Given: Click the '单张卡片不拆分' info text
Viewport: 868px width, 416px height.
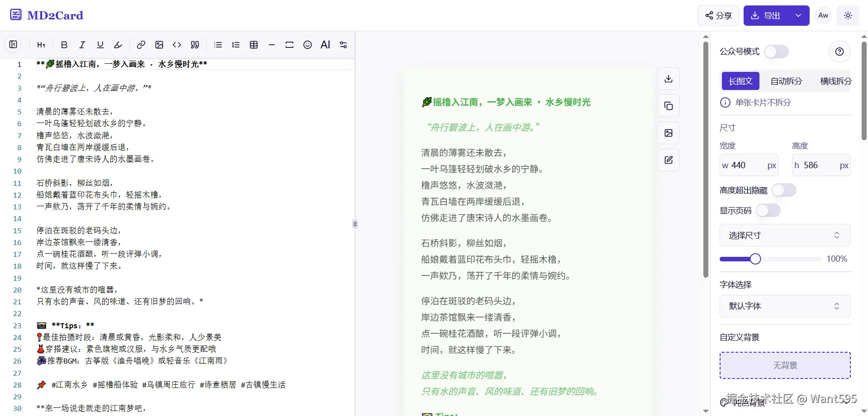Looking at the screenshot, I should (763, 103).
